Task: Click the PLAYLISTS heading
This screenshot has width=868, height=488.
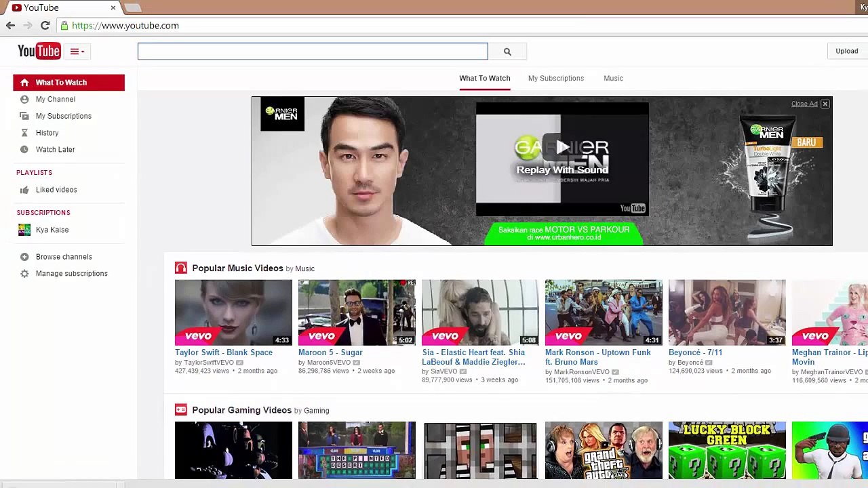Action: click(x=34, y=173)
